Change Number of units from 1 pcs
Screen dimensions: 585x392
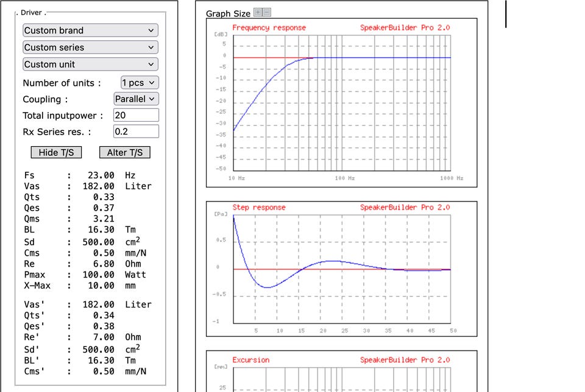click(x=139, y=83)
